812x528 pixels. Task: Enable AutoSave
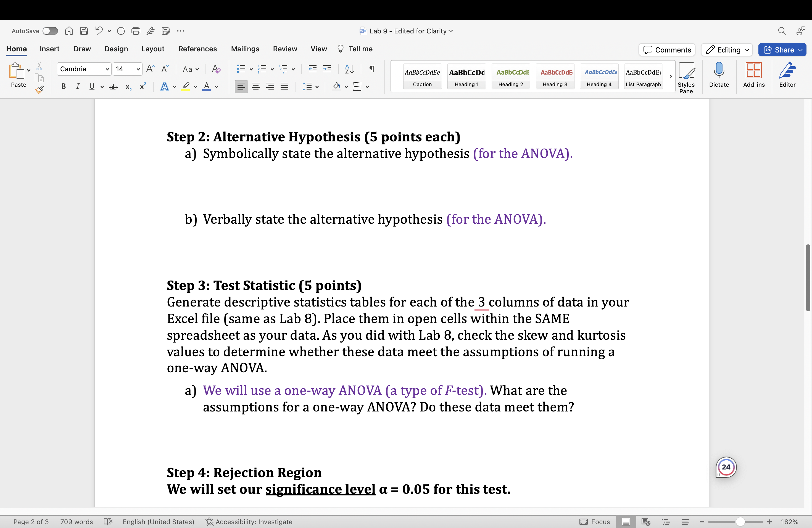50,31
